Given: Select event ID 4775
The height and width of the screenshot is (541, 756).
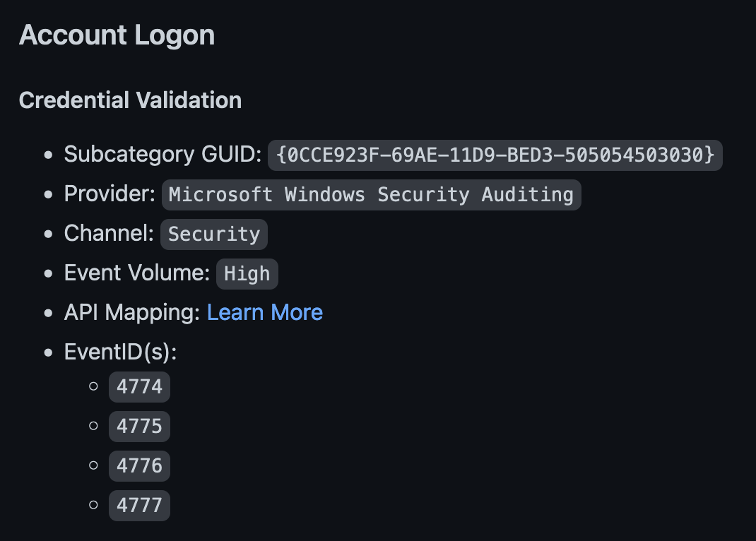Looking at the screenshot, I should click(139, 426).
